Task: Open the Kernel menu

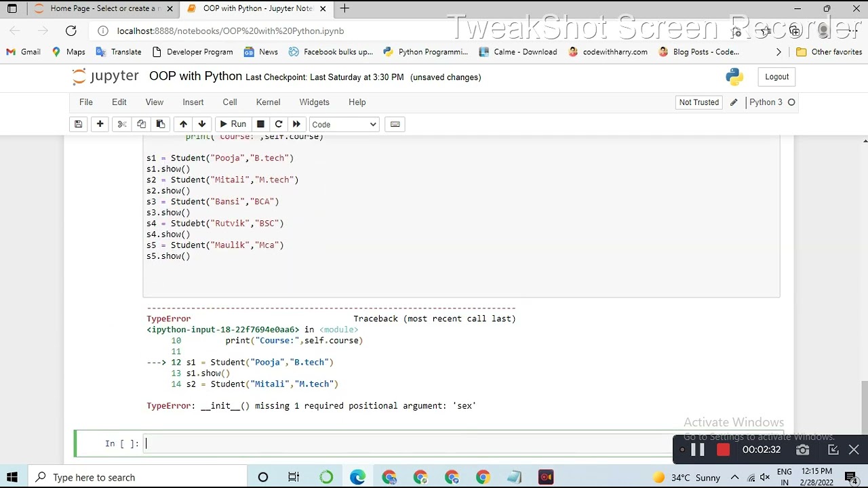Action: tap(269, 102)
